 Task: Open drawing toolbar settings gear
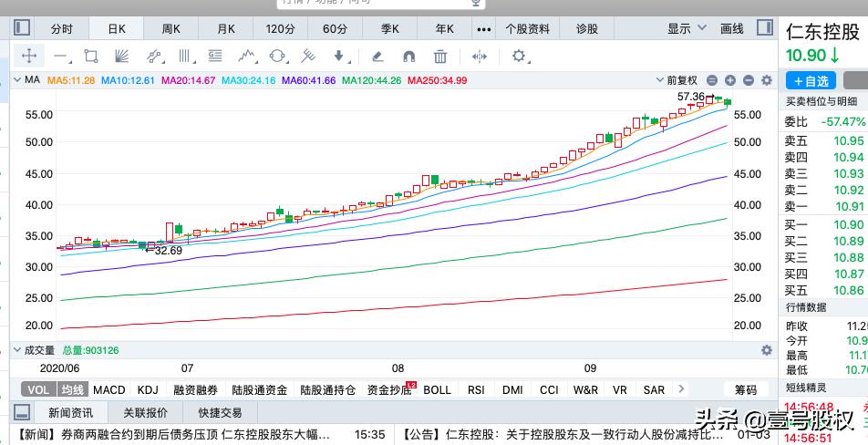[519, 56]
